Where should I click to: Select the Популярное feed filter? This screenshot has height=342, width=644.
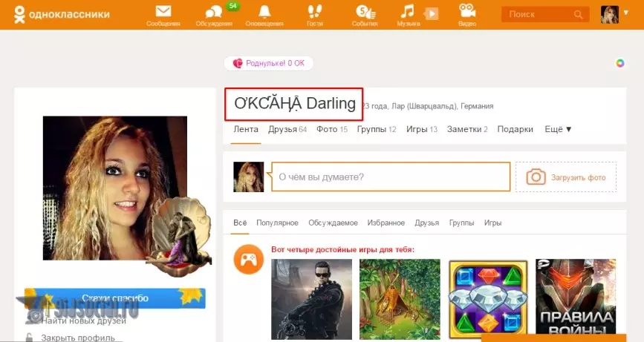[x=277, y=223]
